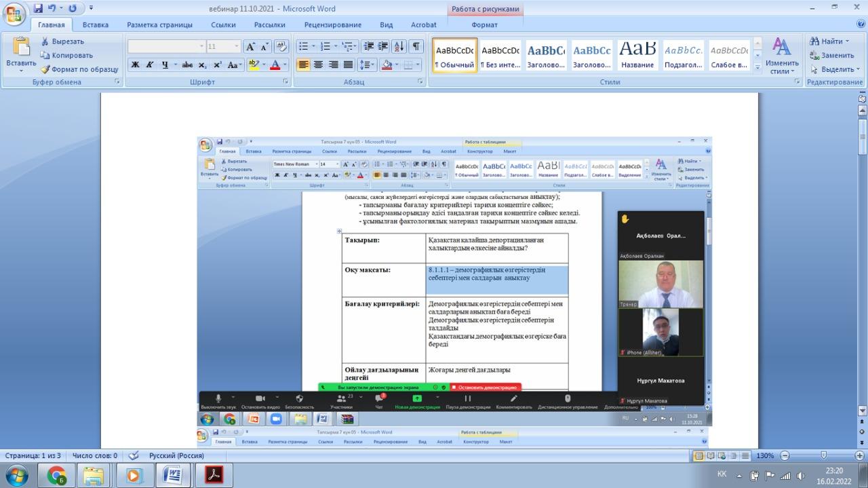The height and width of the screenshot is (488, 868).
Task: Open Adobe Acrobat from the taskbar
Action: (214, 474)
